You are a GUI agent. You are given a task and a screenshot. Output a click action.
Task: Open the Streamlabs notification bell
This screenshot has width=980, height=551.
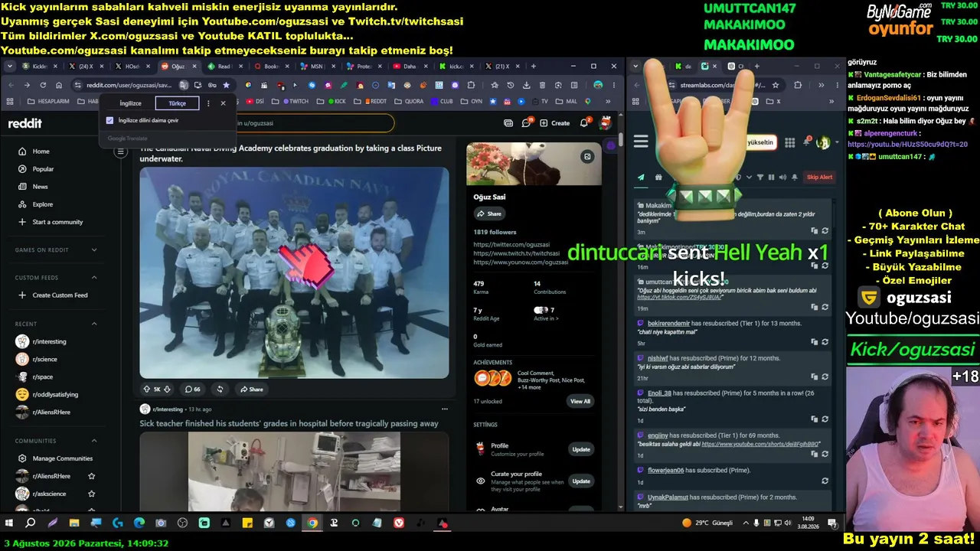click(x=806, y=142)
